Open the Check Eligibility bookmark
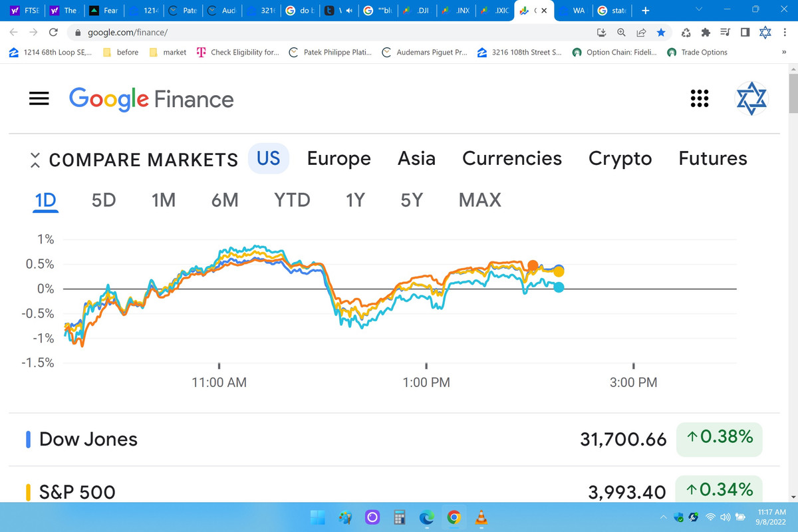This screenshot has width=798, height=532. coord(237,53)
